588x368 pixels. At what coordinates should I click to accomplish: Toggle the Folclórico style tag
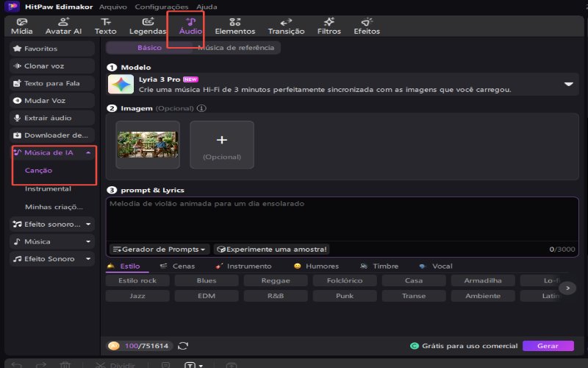(345, 280)
